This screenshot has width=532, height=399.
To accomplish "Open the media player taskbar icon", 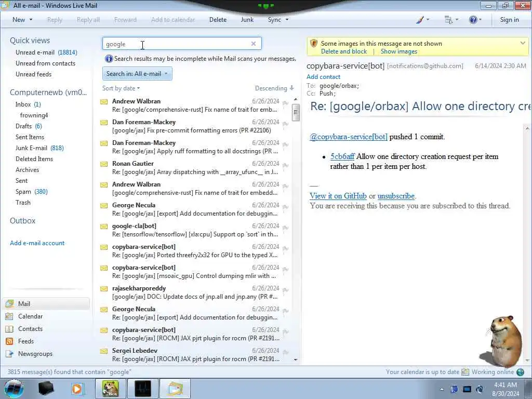I will (78, 389).
